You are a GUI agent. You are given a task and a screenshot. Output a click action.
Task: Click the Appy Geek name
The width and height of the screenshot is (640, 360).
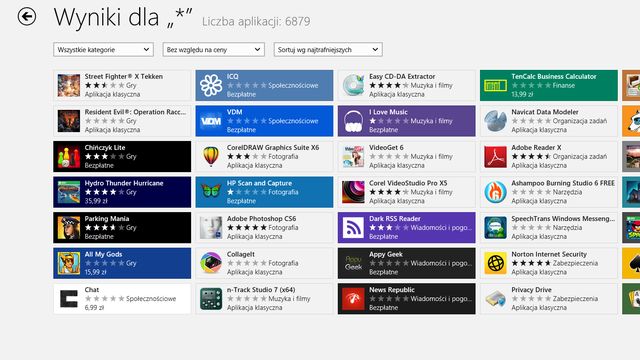[386, 254]
